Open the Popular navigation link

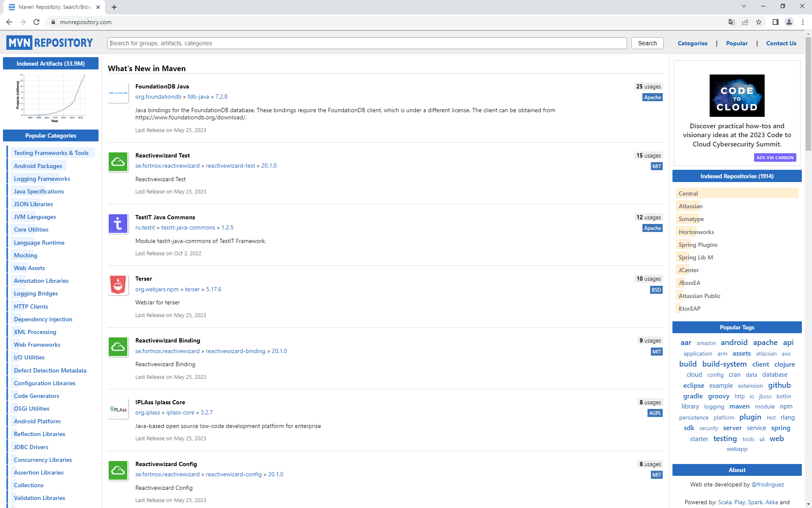coord(736,43)
